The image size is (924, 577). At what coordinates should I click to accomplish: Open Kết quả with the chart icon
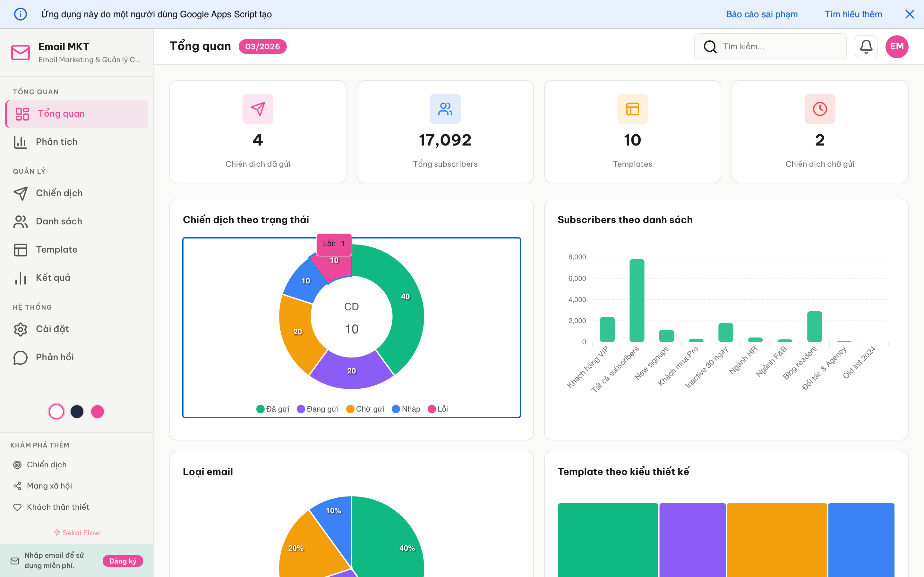(x=20, y=278)
